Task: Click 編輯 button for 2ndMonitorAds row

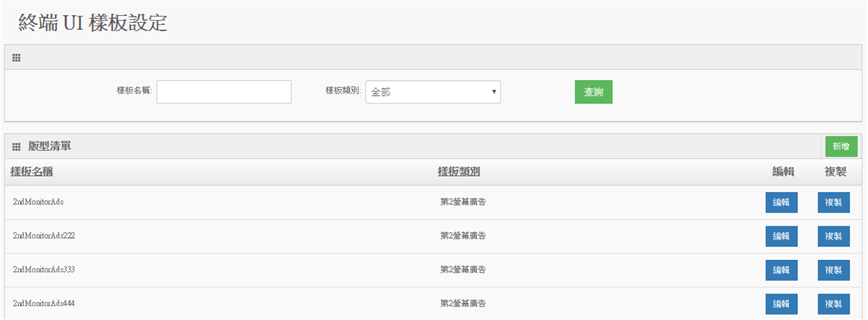Action: [x=781, y=202]
